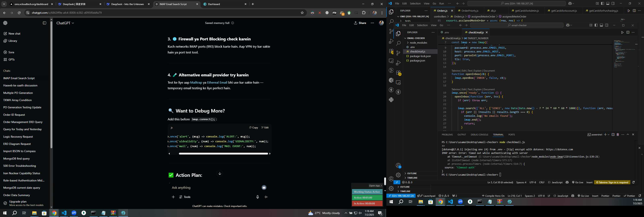The width and height of the screenshot is (644, 217).
Task: Reload the ChatGPT page
Action: tap(19, 13)
